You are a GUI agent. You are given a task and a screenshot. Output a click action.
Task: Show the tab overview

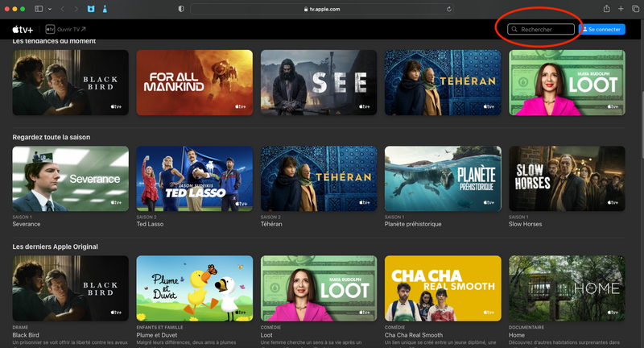point(635,9)
